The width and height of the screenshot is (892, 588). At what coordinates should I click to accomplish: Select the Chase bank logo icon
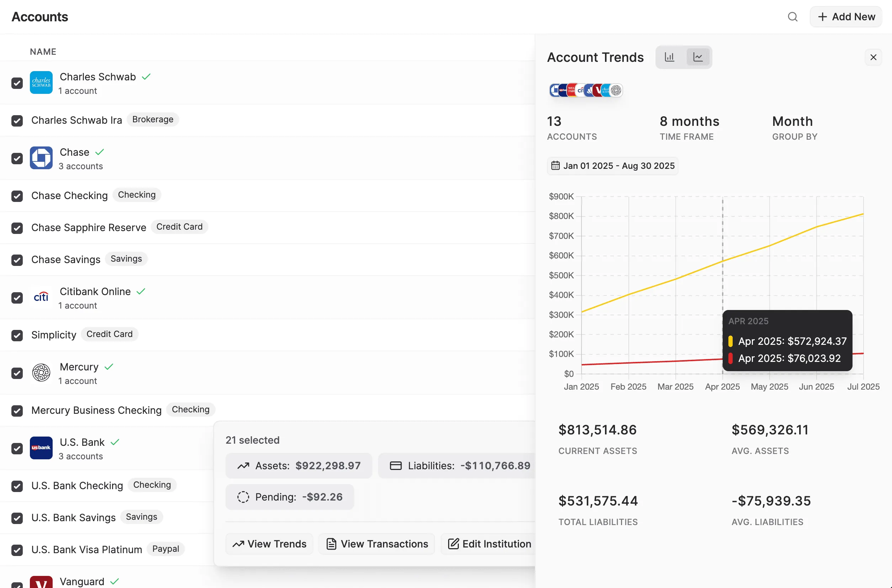(x=41, y=158)
